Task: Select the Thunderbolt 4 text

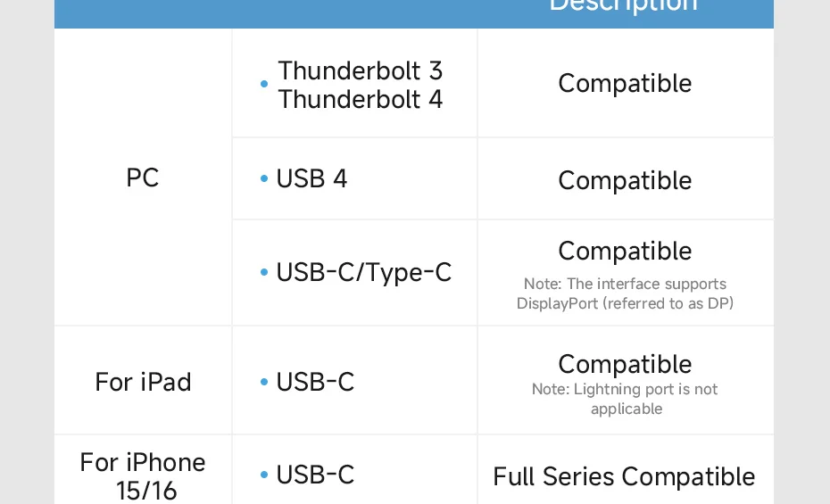Action: tap(360, 99)
